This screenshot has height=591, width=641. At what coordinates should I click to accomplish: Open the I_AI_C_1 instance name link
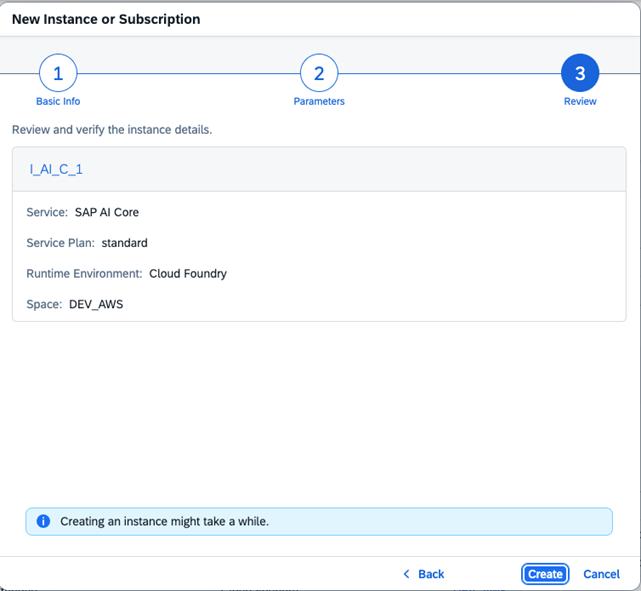point(56,169)
